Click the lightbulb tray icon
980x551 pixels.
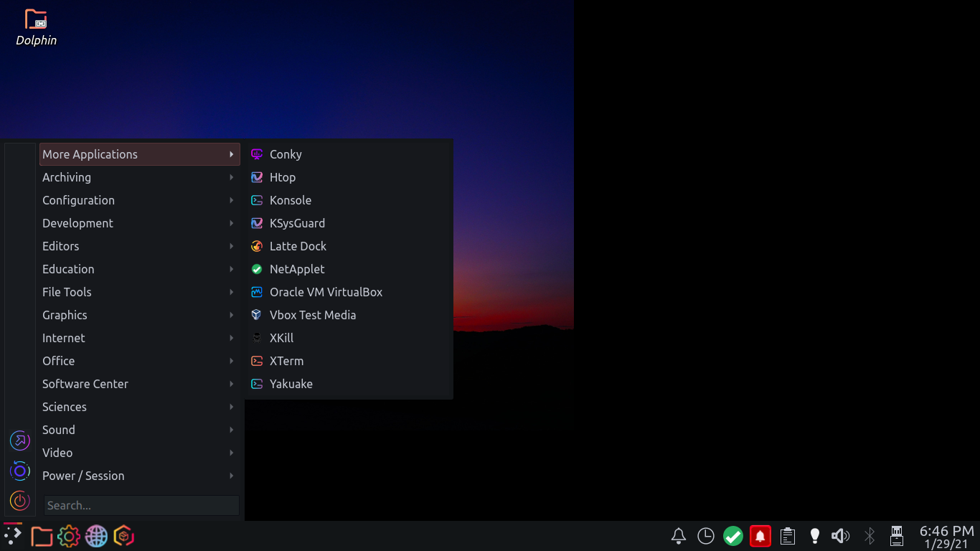(x=815, y=536)
